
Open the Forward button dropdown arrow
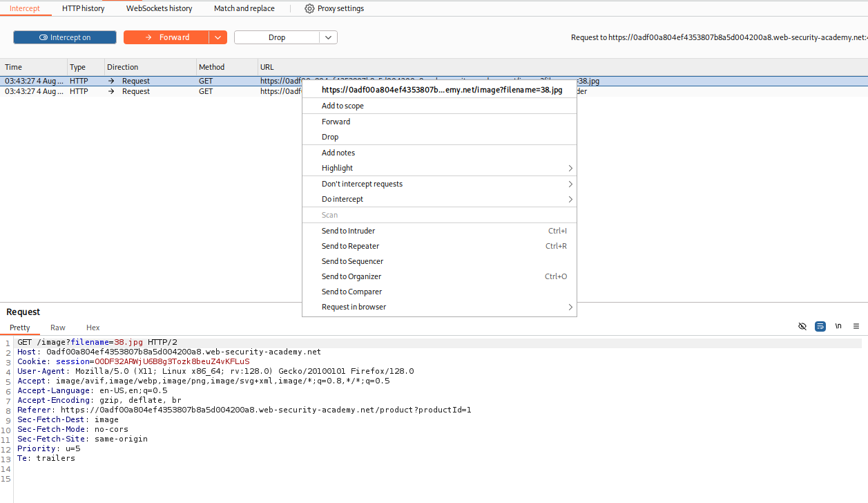[x=218, y=37]
